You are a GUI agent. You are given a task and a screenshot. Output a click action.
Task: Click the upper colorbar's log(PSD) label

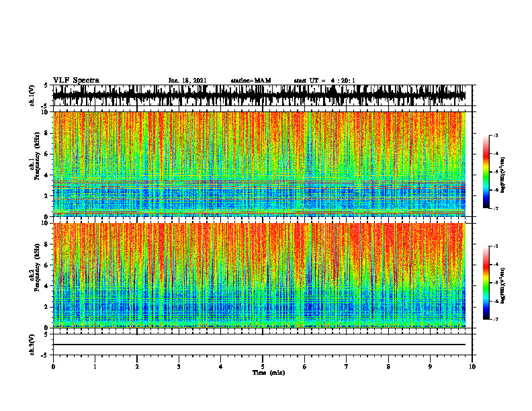(x=502, y=175)
